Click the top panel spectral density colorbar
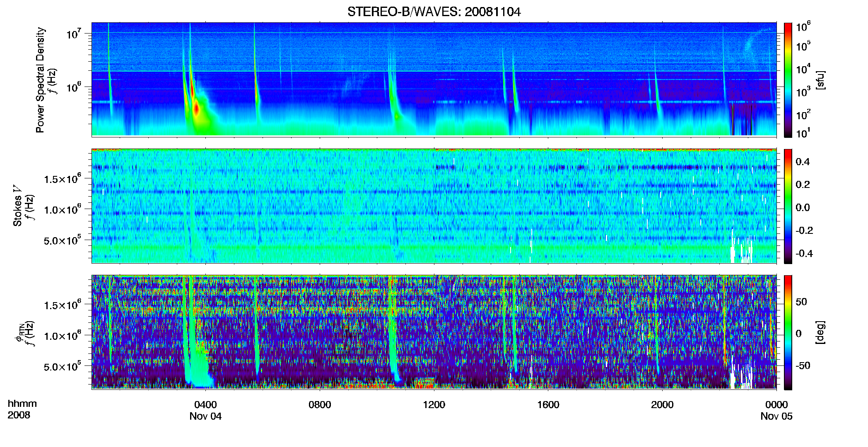 coord(788,80)
